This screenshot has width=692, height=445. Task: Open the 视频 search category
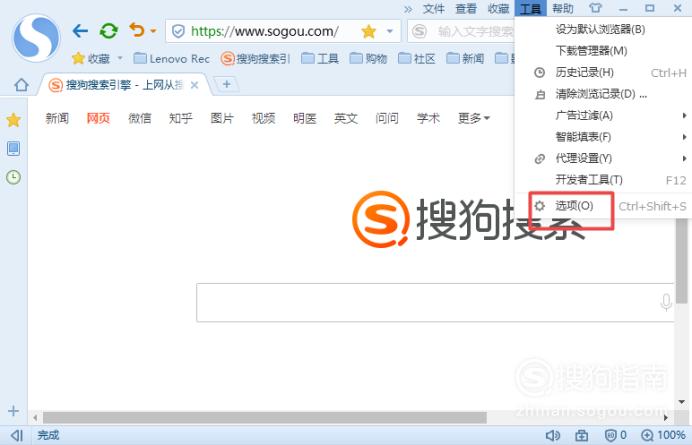pyautogui.click(x=263, y=118)
